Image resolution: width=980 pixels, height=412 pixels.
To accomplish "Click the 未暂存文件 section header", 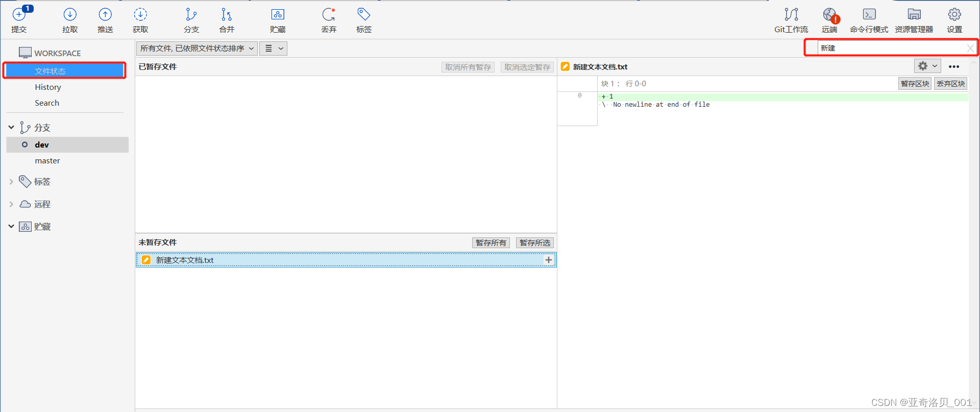I will click(x=158, y=243).
